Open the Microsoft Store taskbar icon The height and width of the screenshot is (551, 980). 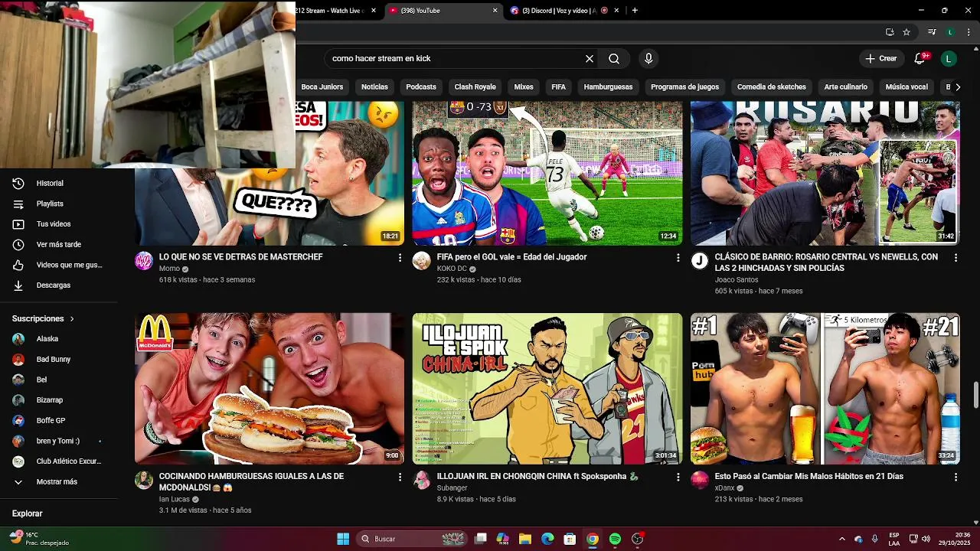click(x=570, y=539)
